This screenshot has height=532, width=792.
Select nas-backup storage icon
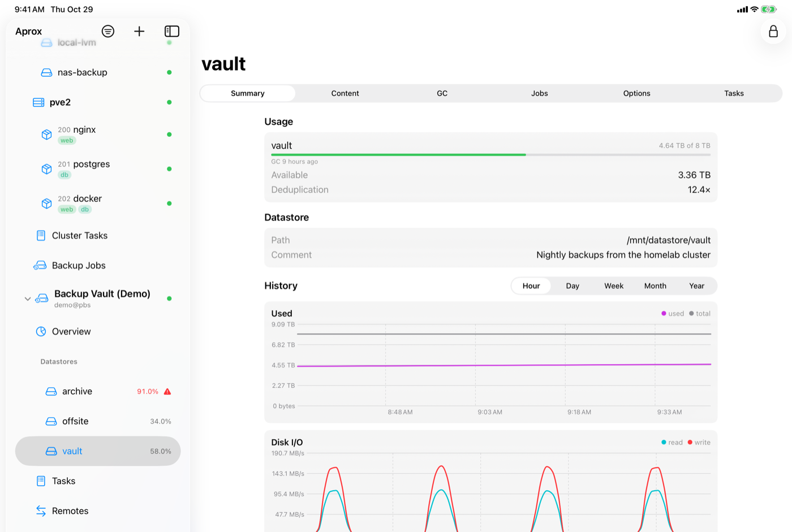coord(47,72)
